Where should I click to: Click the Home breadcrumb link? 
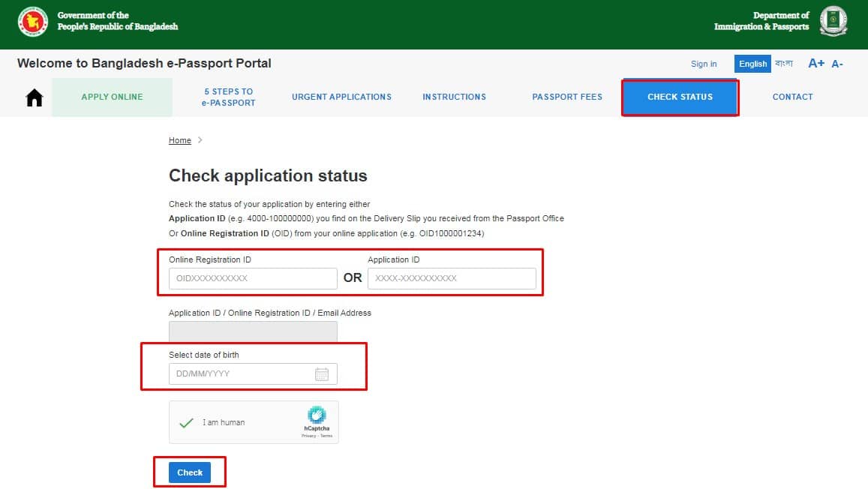click(180, 140)
